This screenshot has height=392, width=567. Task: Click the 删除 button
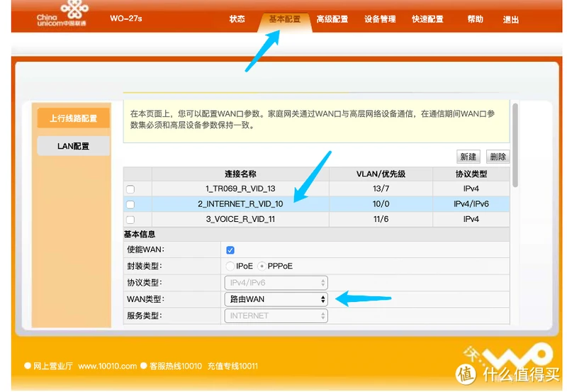click(x=498, y=157)
